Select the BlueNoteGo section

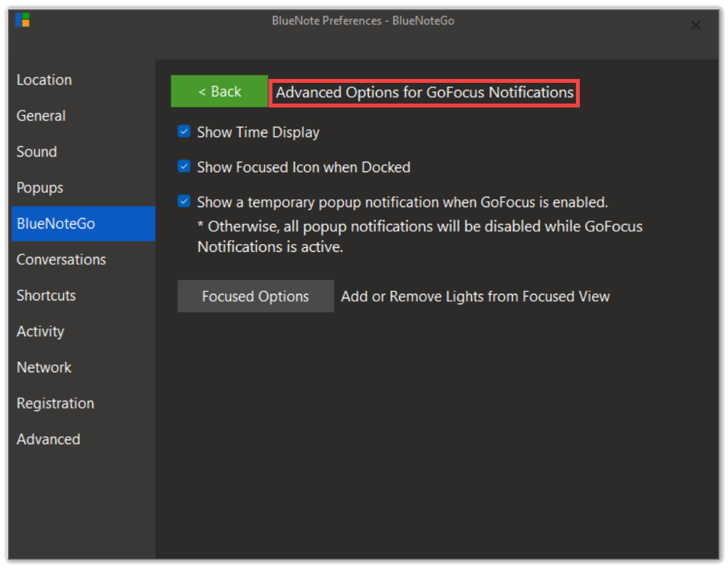(83, 223)
